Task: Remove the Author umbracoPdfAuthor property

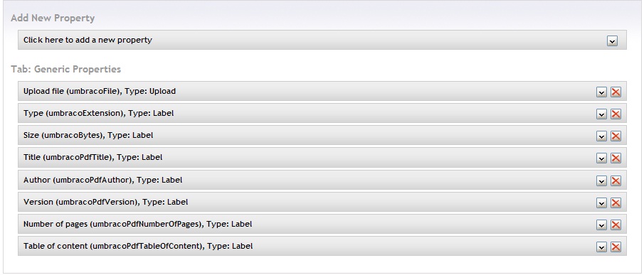Action: click(616, 181)
